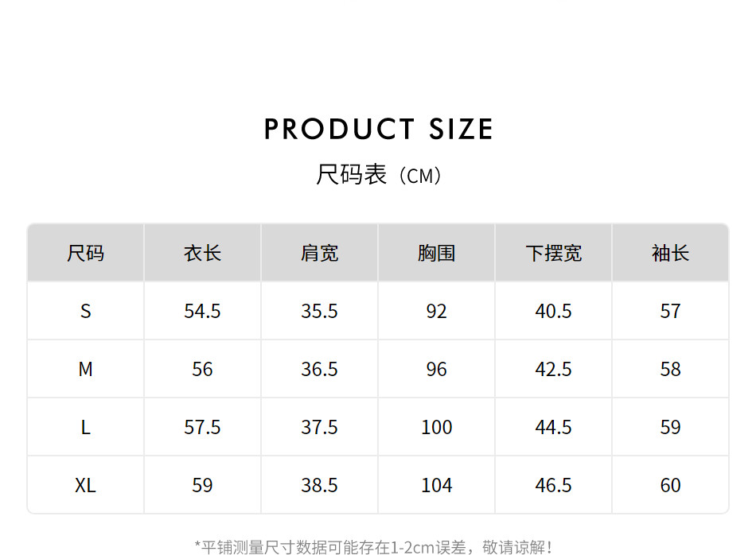Click the 尺码表 (CM) subtitle

click(378, 174)
